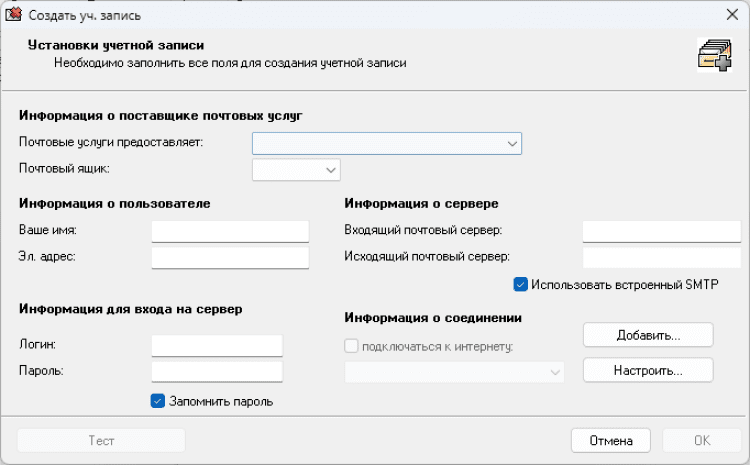Focus the incoming mail server field
Screen dimensions: 750x465
pyautogui.click(x=659, y=231)
